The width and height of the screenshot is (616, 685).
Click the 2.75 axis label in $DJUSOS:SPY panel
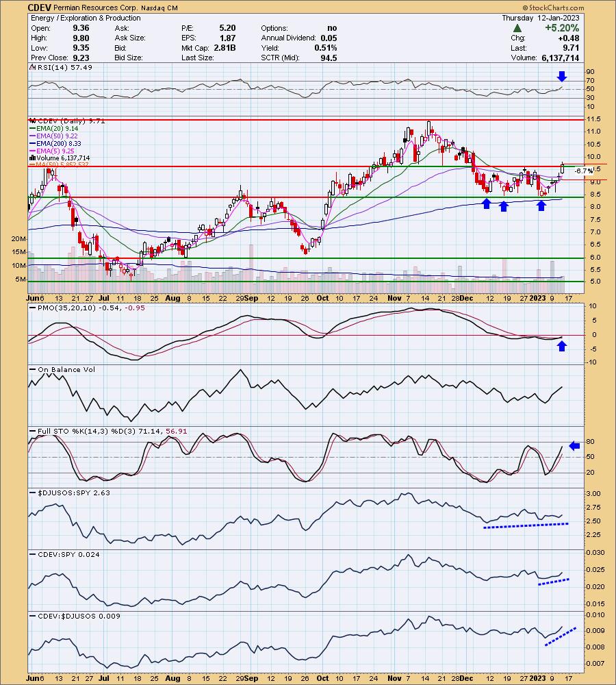(x=593, y=507)
